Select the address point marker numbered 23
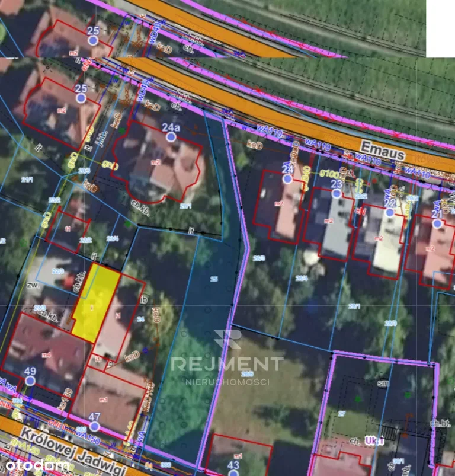455x476 pixels. point(337,193)
